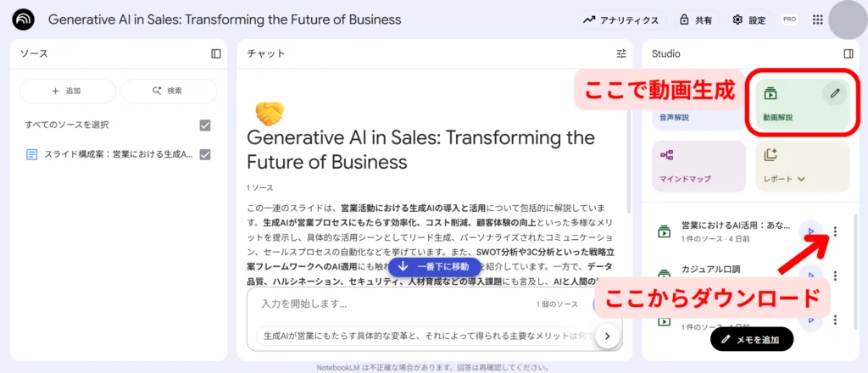
Task: Open the Google apps grid
Action: point(817,20)
